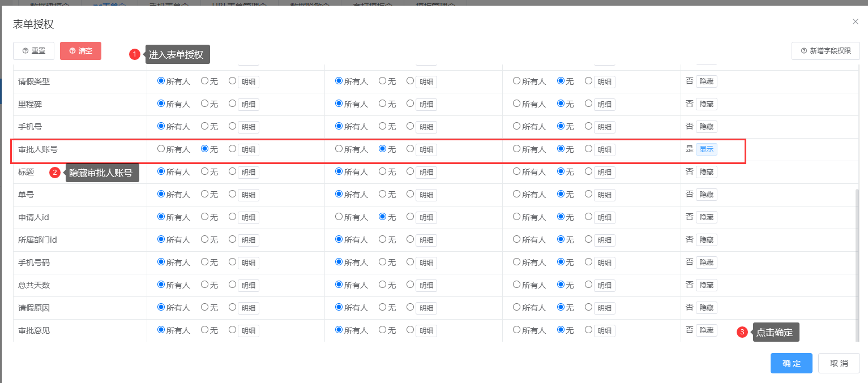
Task: Close the 表单授权 dialog with X
Action: click(x=855, y=21)
